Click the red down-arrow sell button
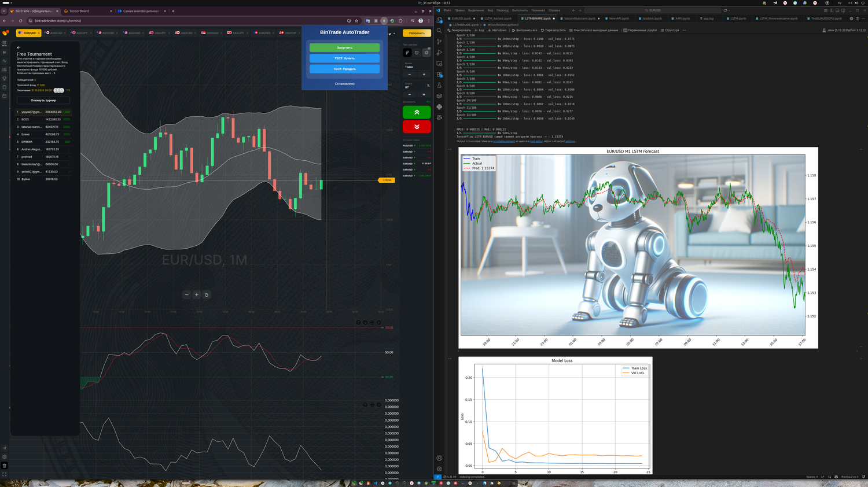Image resolution: width=868 pixels, height=487 pixels. coord(417,127)
